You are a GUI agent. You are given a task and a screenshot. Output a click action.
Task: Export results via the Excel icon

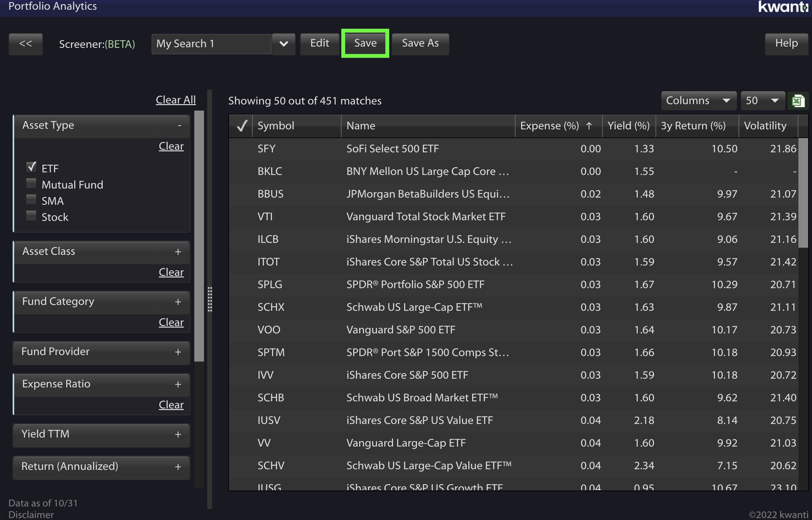click(798, 101)
